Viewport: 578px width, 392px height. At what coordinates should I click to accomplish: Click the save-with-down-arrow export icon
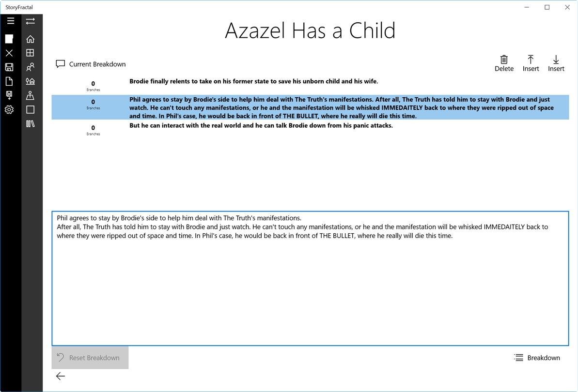[x=9, y=95]
